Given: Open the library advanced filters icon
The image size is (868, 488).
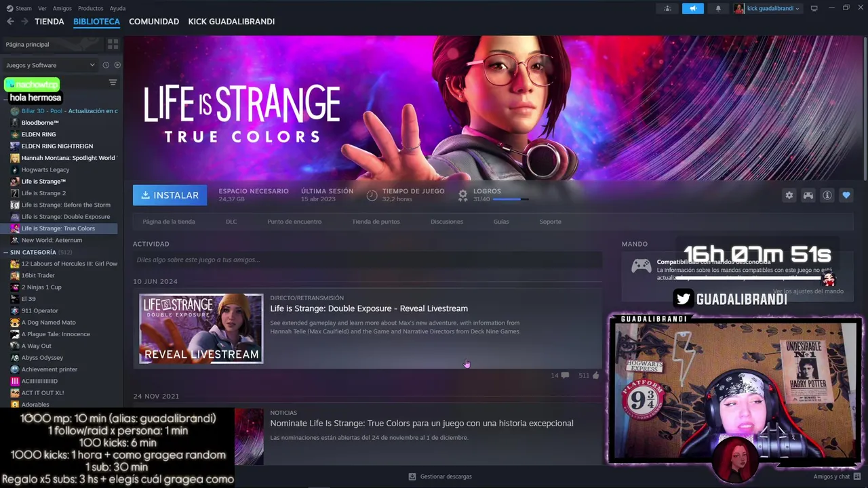Looking at the screenshot, I should pos(113,83).
